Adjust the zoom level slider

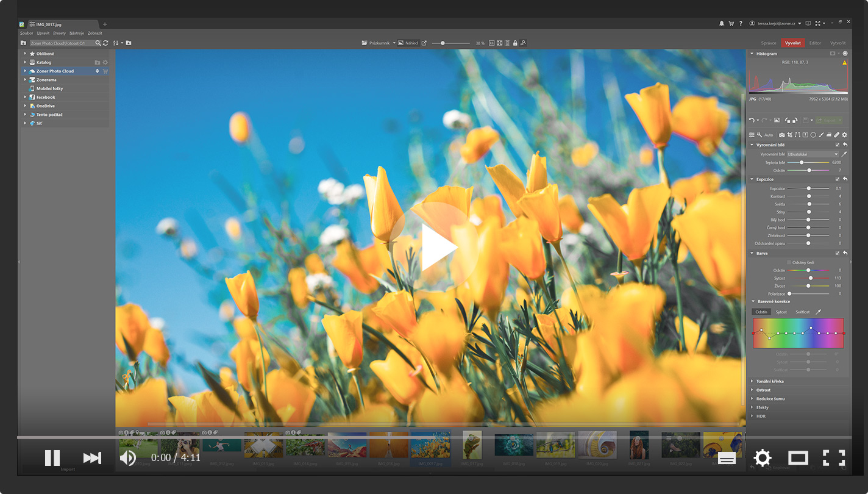[x=450, y=43]
